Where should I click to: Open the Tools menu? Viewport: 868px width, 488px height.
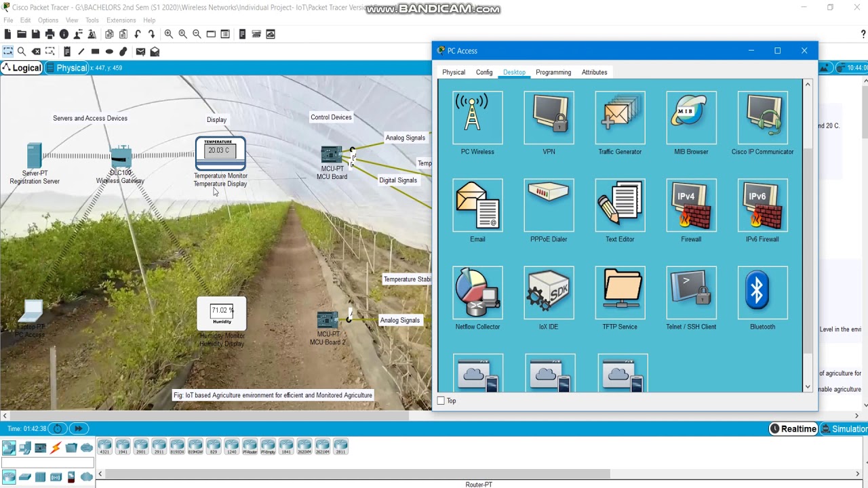[92, 20]
